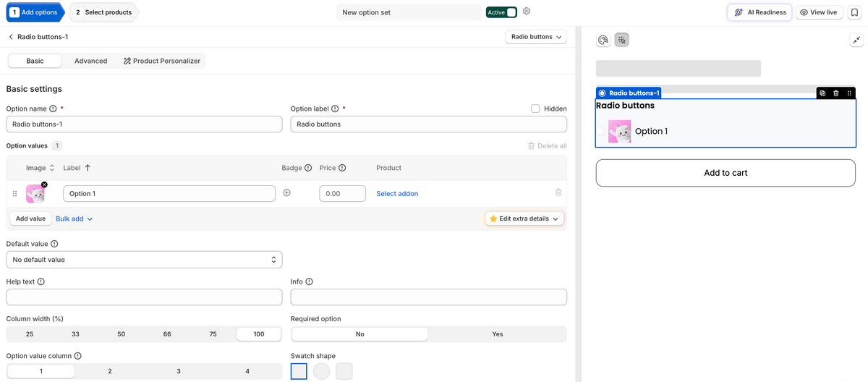The height and width of the screenshot is (382, 868).
Task: Set Required option to No
Action: [x=359, y=334]
